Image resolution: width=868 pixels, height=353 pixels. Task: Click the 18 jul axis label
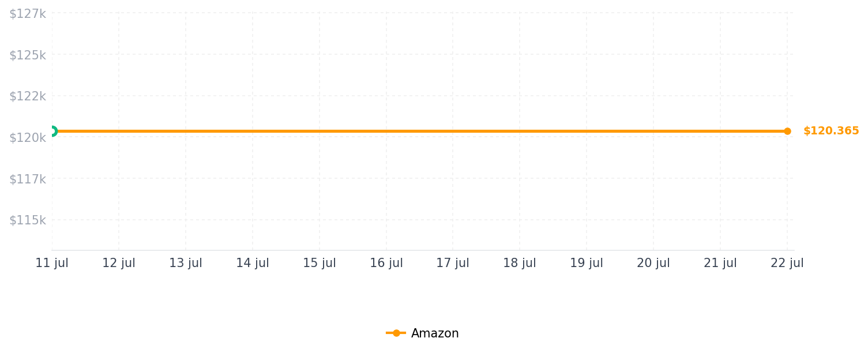pyautogui.click(x=520, y=263)
